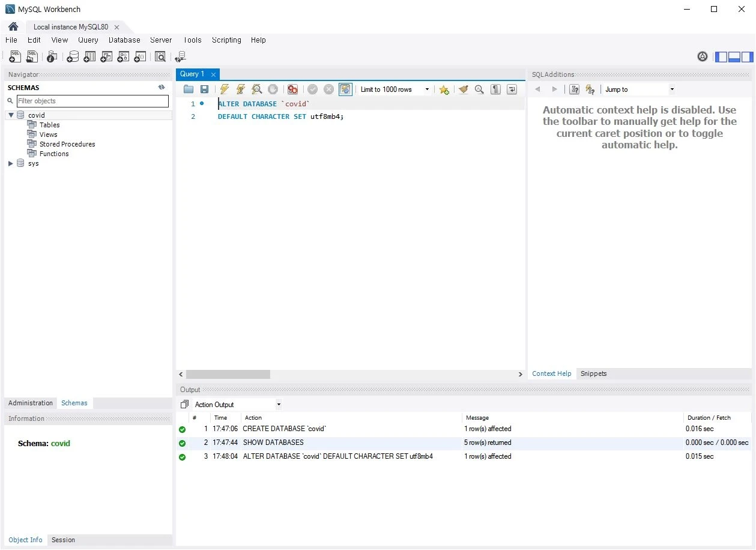
Task: Click the Explain query magnifier-lightning icon
Action: (x=257, y=89)
